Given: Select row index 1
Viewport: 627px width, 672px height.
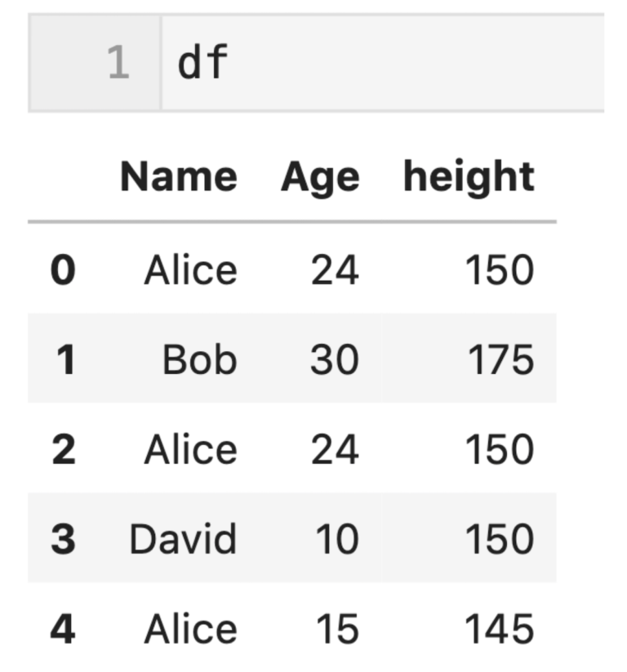Looking at the screenshot, I should coord(66,359).
